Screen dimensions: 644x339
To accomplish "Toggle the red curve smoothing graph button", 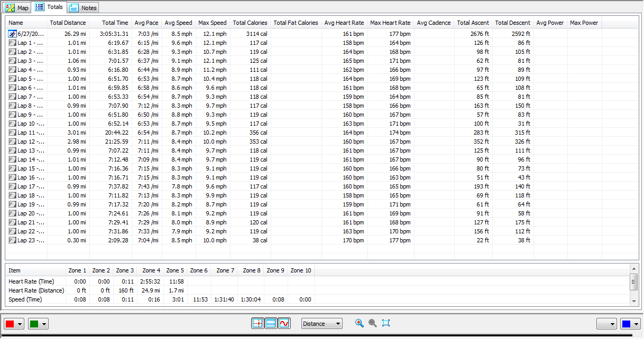I will [284, 324].
